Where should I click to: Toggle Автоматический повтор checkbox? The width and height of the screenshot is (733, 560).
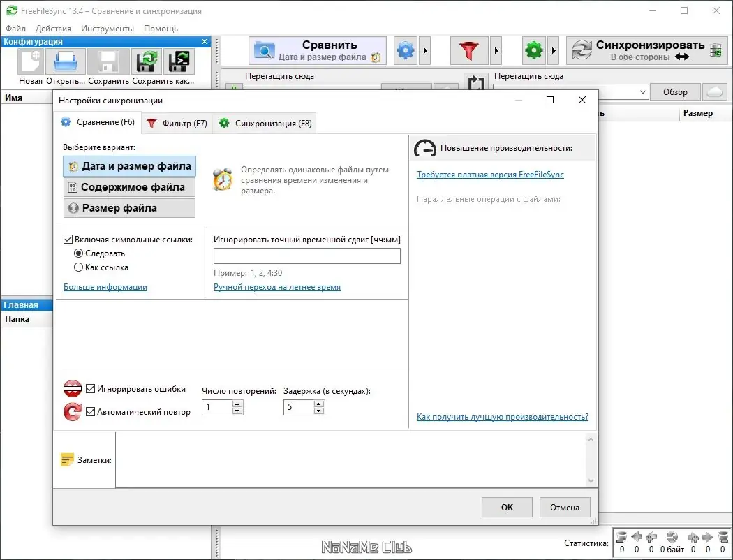tap(91, 412)
